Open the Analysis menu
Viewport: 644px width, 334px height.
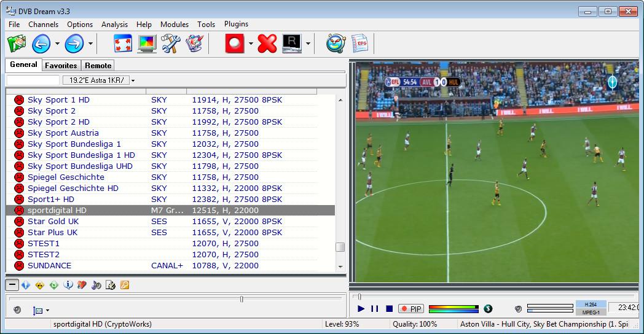tap(114, 24)
